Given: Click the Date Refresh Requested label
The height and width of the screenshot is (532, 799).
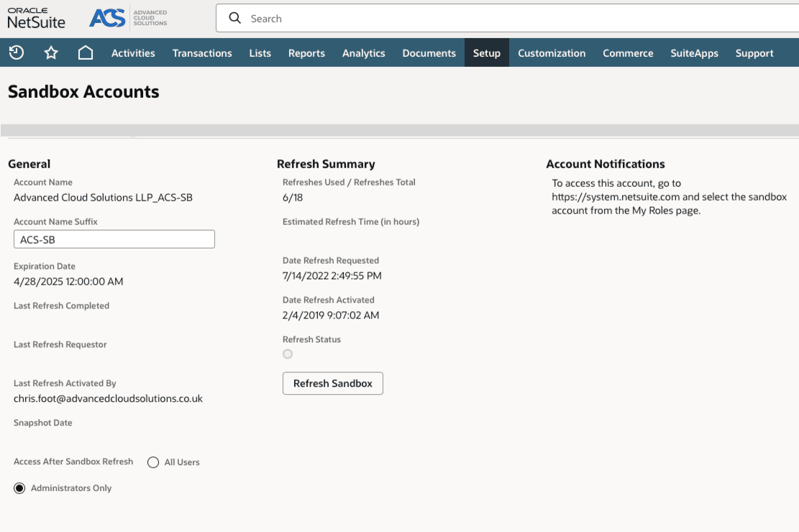Looking at the screenshot, I should (331, 260).
